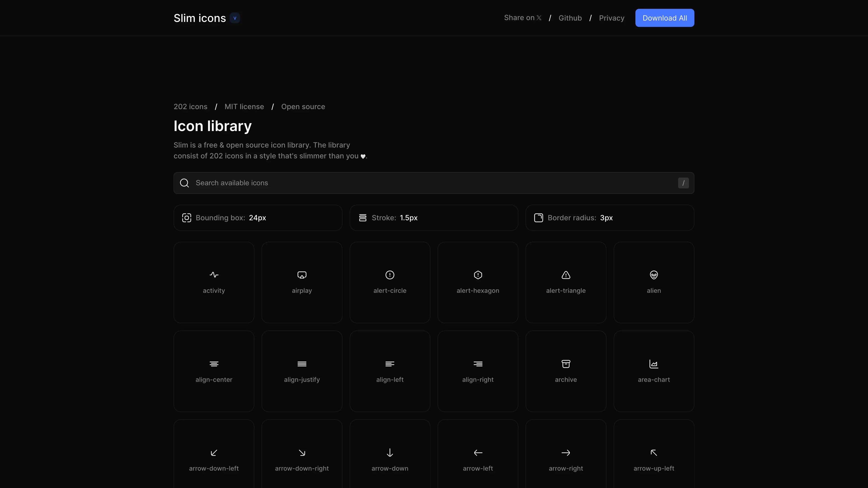Click the Icon library heading
Image resolution: width=868 pixels, height=488 pixels.
(213, 126)
